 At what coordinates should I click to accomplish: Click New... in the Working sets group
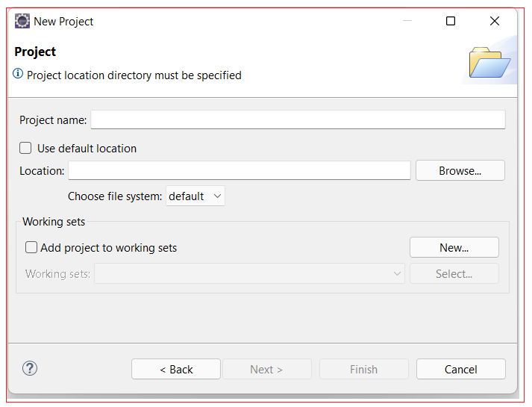pos(454,247)
